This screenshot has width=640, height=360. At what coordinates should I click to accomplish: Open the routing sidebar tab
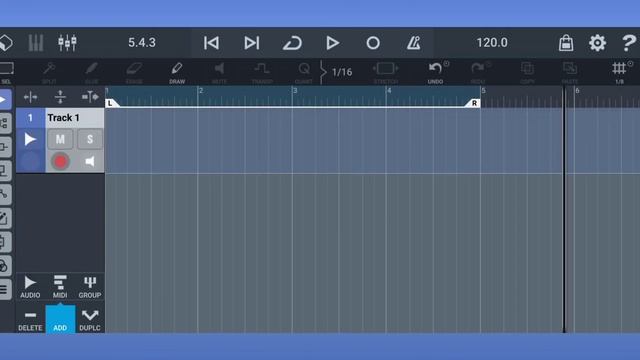[x=5, y=123]
